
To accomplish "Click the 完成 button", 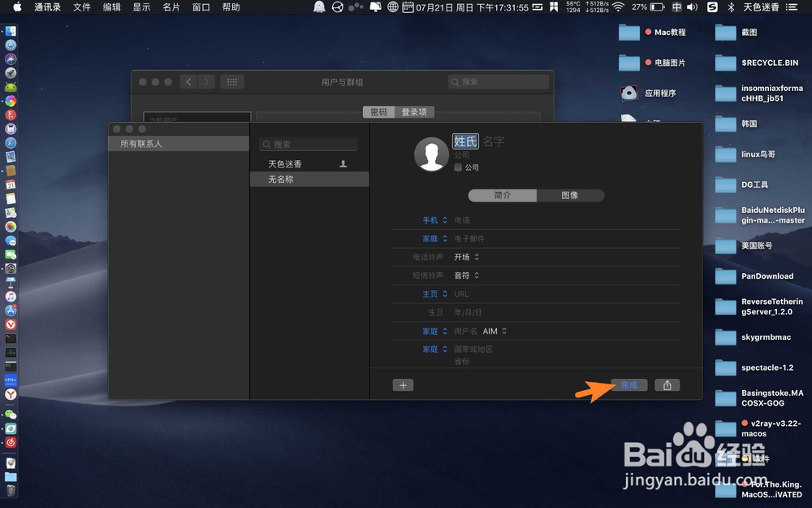I will point(628,385).
